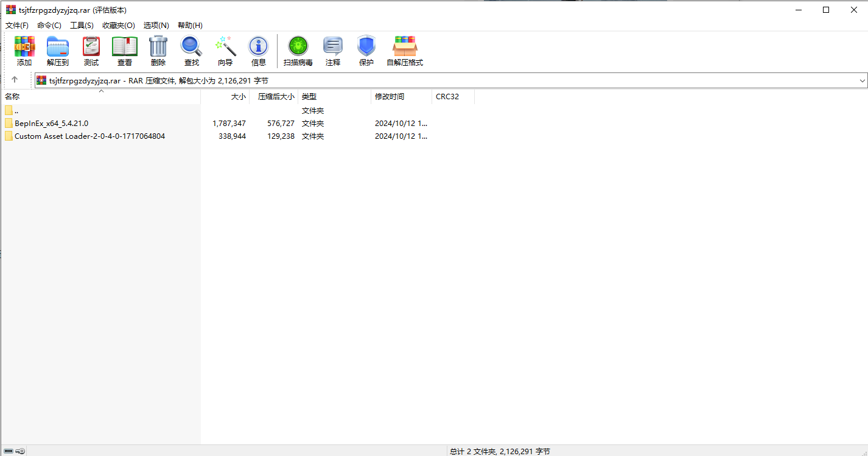Click packed size value 129,238

coord(281,136)
